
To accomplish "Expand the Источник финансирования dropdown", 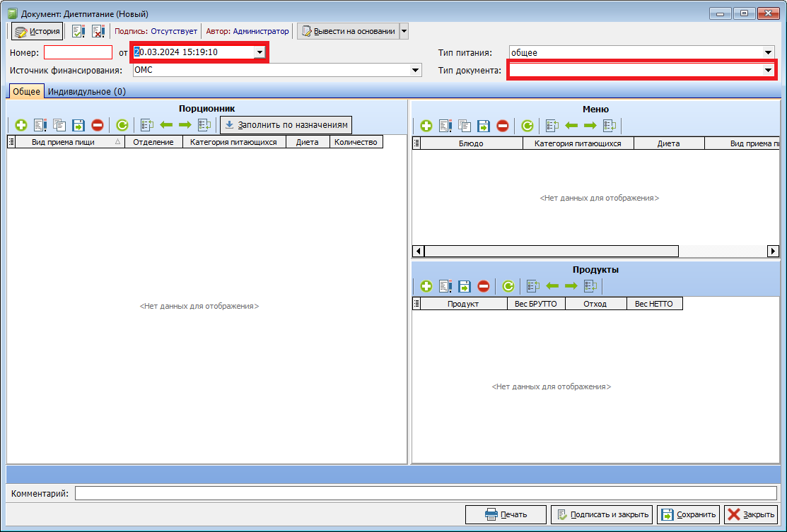I will (415, 70).
